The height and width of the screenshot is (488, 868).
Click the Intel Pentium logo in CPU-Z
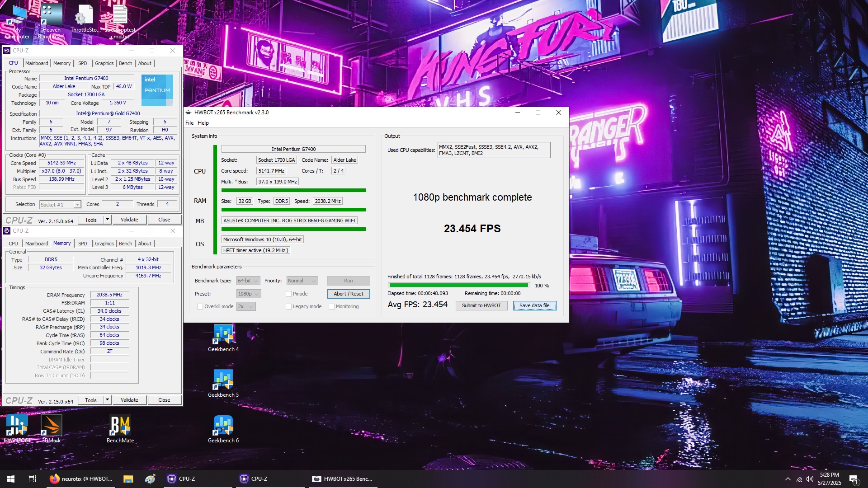[x=157, y=90]
